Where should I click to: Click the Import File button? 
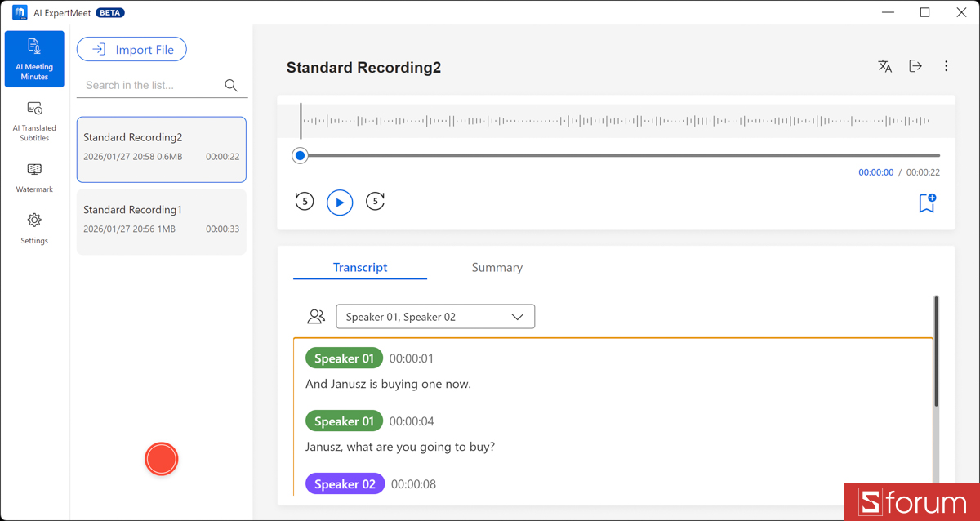click(x=131, y=50)
